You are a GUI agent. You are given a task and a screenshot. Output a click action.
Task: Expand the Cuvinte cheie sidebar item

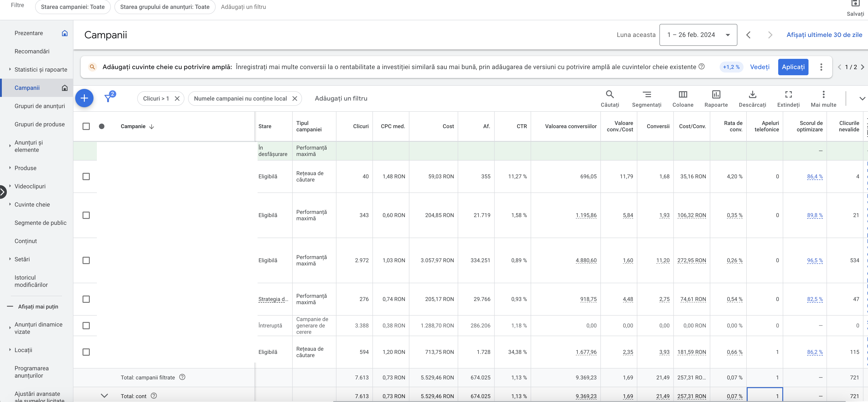click(x=10, y=204)
